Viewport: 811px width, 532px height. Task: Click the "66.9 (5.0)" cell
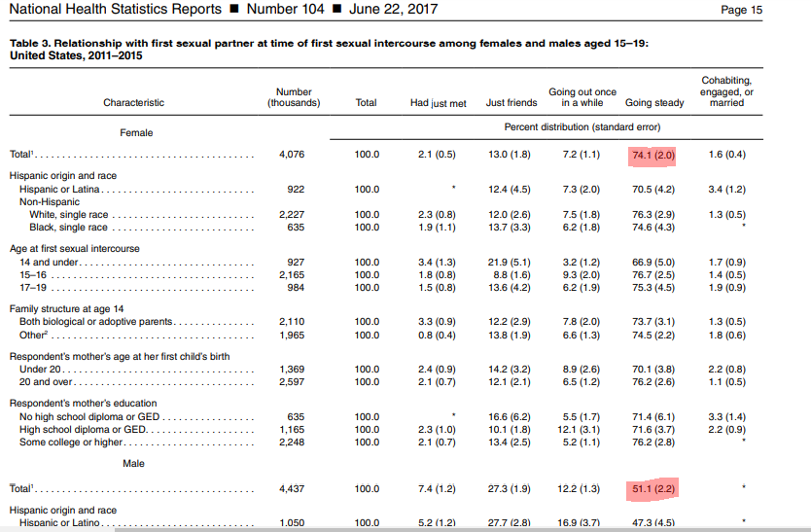click(x=653, y=263)
